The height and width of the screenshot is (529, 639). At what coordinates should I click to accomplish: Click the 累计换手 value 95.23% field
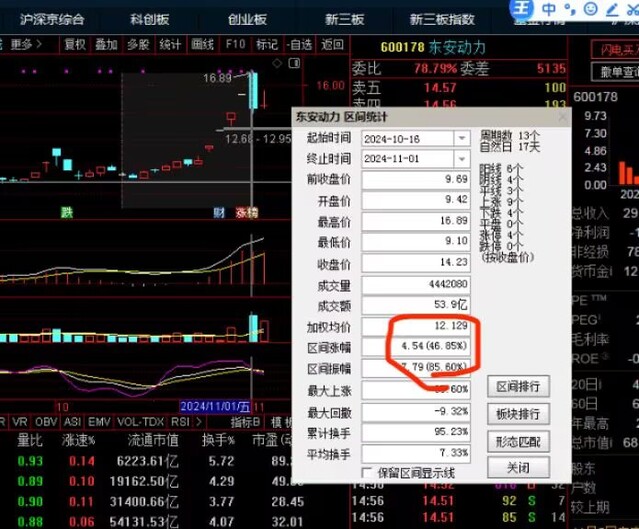(416, 432)
